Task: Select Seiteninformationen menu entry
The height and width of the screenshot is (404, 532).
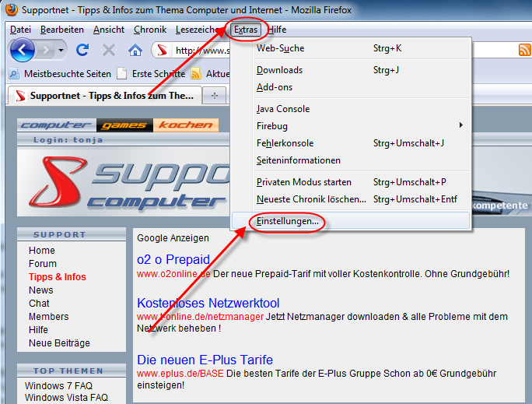Action: coord(351,160)
